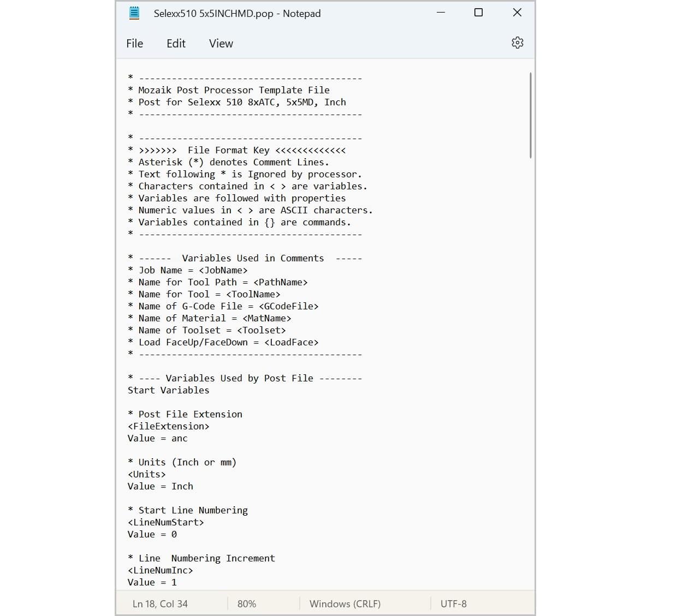Click the Notepad app icon in title bar
Image resolution: width=677 pixels, height=616 pixels.
[x=134, y=13]
